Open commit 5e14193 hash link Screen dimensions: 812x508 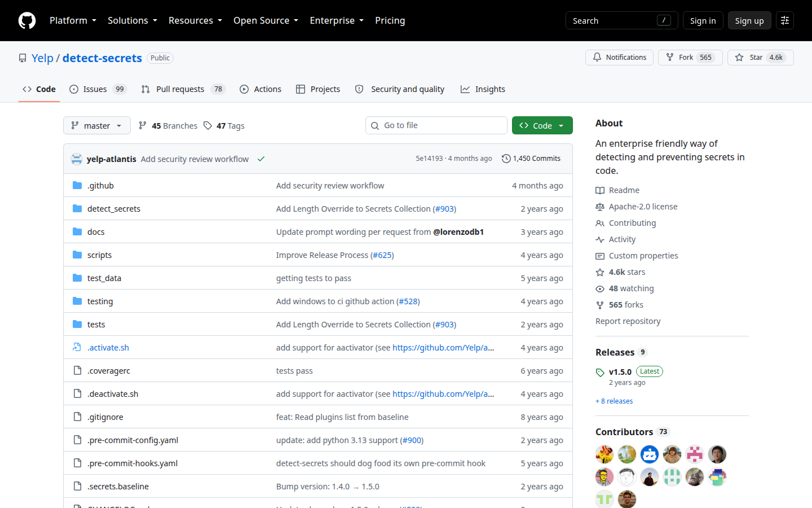pyautogui.click(x=430, y=159)
